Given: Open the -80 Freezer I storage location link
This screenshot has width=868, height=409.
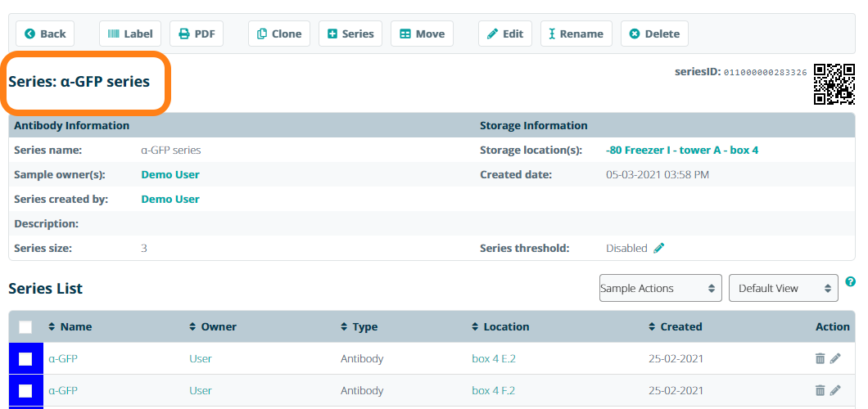Looking at the screenshot, I should coord(682,151).
